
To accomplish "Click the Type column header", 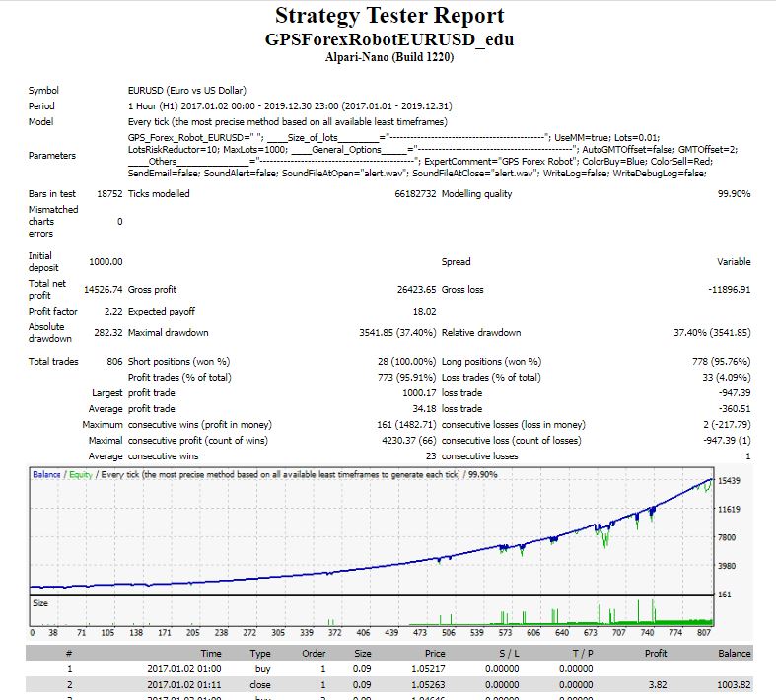I will click(x=260, y=654).
